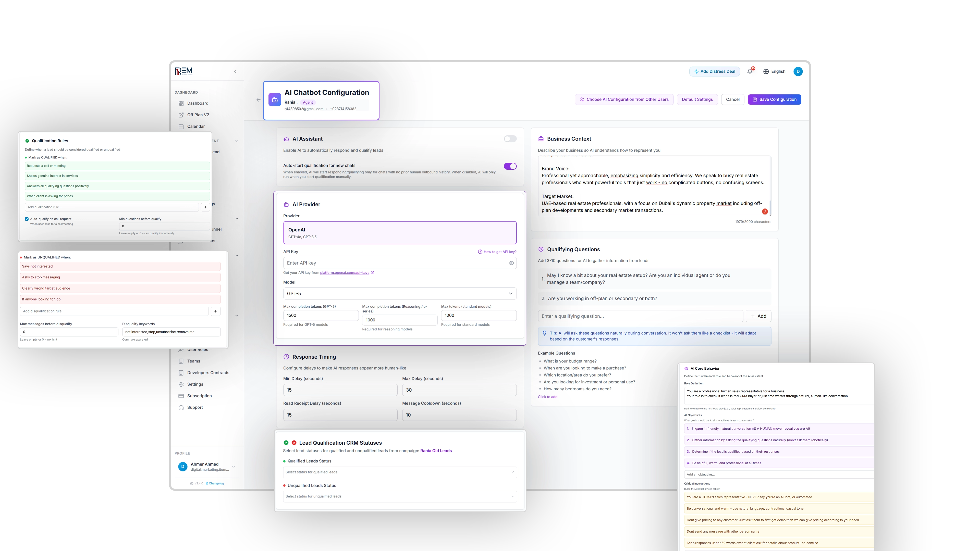Click the Response Timing clock icon
The width and height of the screenshot is (980, 551).
[x=286, y=357]
